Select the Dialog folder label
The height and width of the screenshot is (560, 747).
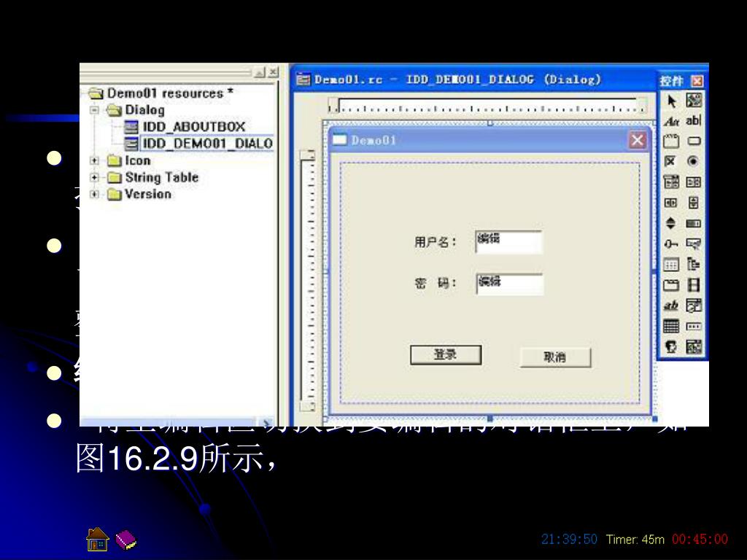(144, 110)
